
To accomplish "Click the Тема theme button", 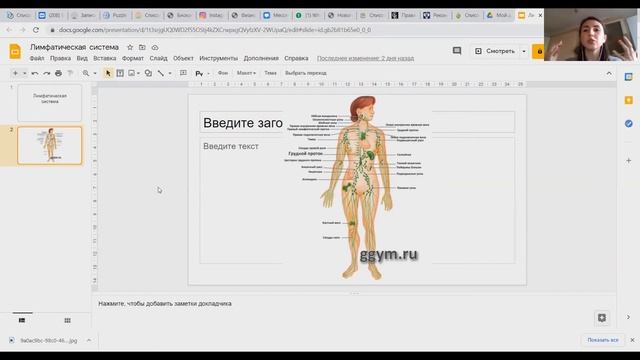I will click(270, 73).
